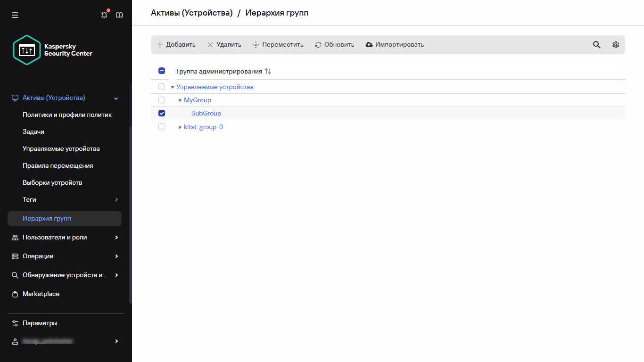Check the MyGroup checkbox
The image size is (644, 362).
click(162, 100)
